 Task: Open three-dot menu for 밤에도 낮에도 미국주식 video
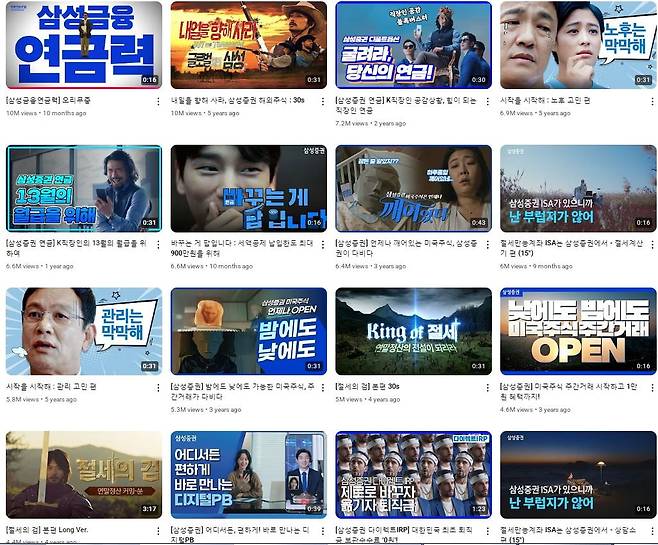click(323, 388)
